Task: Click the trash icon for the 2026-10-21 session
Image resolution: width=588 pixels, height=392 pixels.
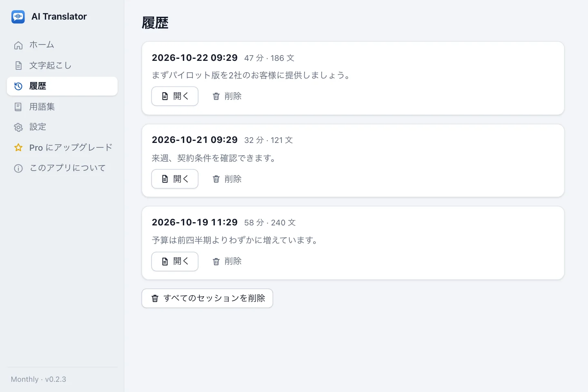Action: pos(216,179)
